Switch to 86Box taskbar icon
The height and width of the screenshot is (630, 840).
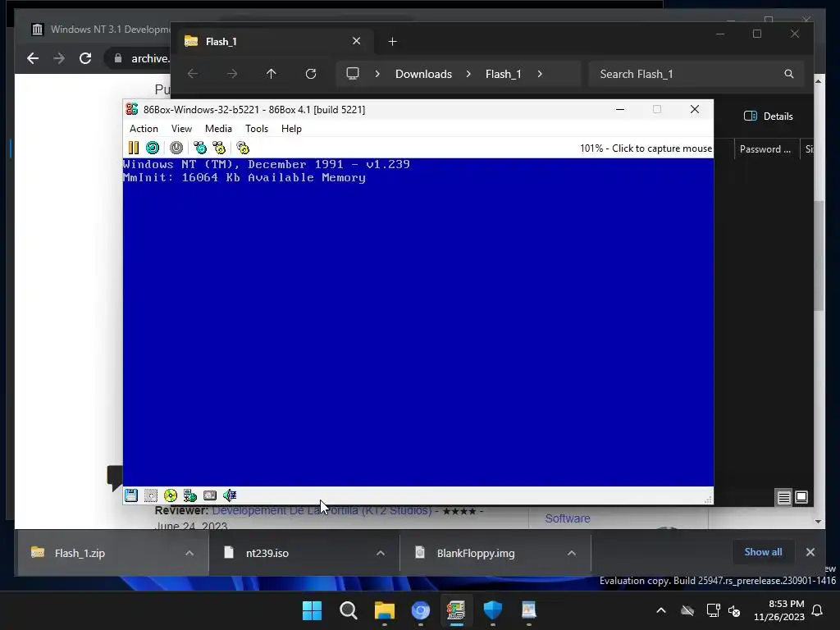click(x=456, y=610)
